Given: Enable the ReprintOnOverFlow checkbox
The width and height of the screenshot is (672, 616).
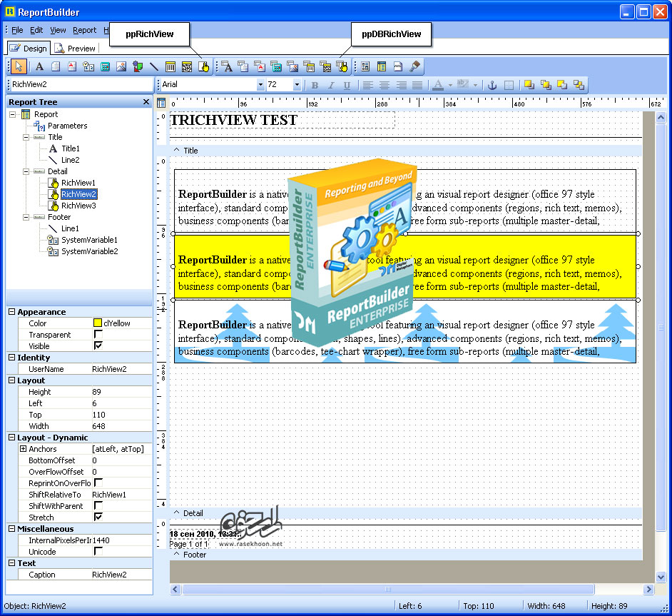Looking at the screenshot, I should click(x=98, y=483).
